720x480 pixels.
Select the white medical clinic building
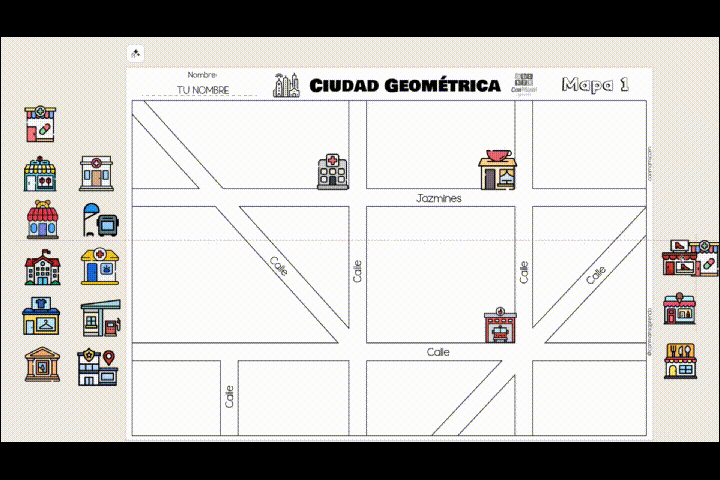pos(96,174)
